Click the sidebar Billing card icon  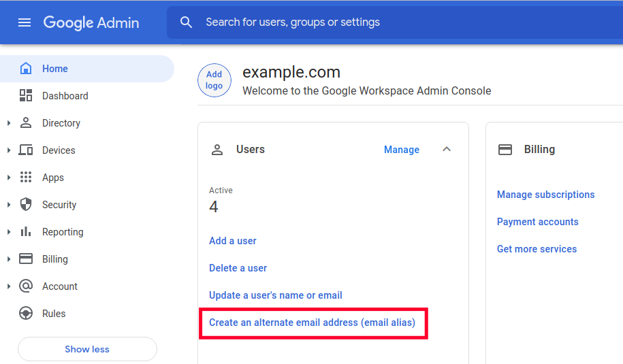click(x=26, y=259)
